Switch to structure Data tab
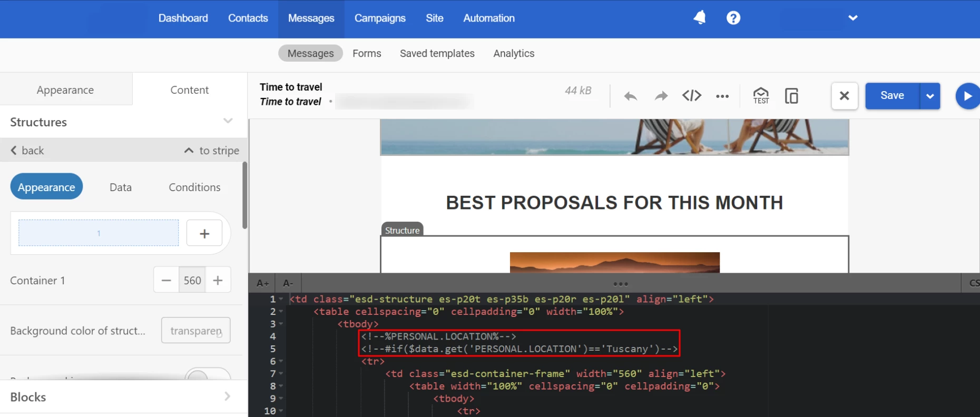 click(121, 187)
